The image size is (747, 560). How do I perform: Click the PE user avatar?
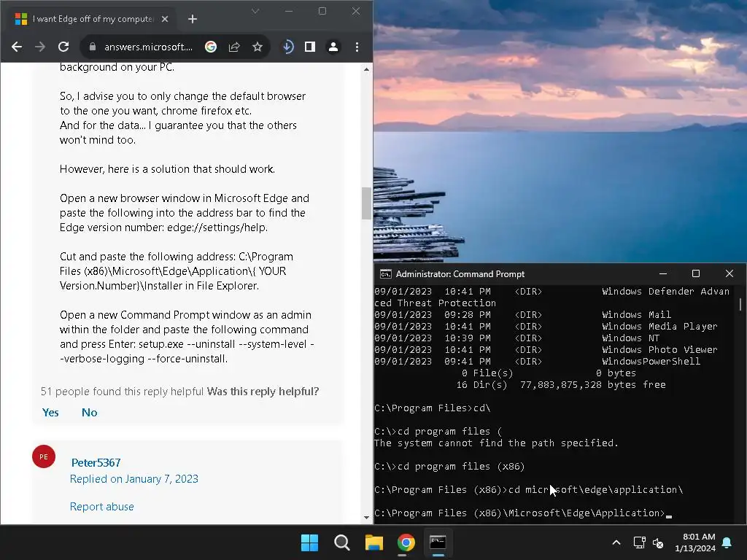coord(44,456)
